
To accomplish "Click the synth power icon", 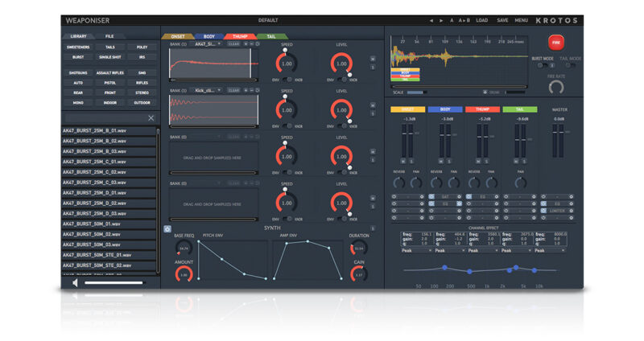I will (x=167, y=228).
